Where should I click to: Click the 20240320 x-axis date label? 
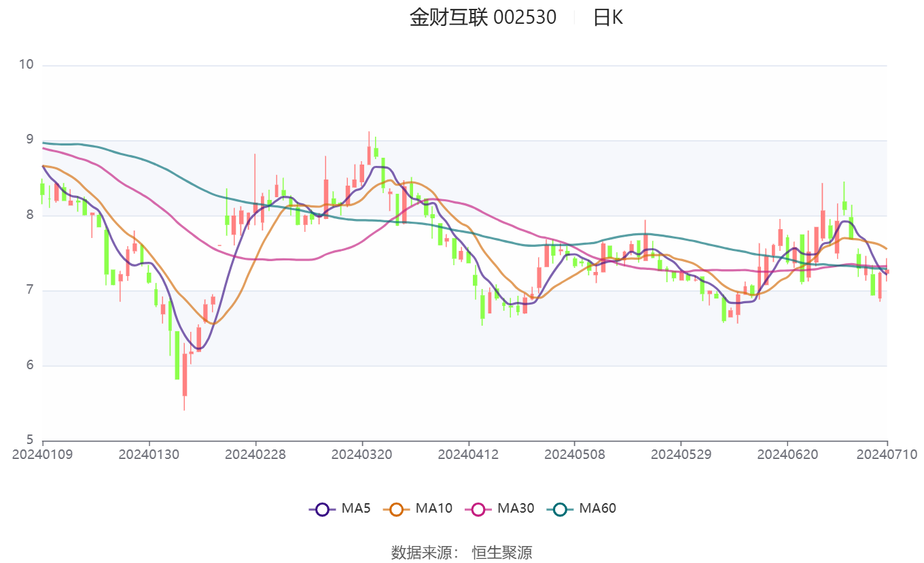tap(361, 454)
